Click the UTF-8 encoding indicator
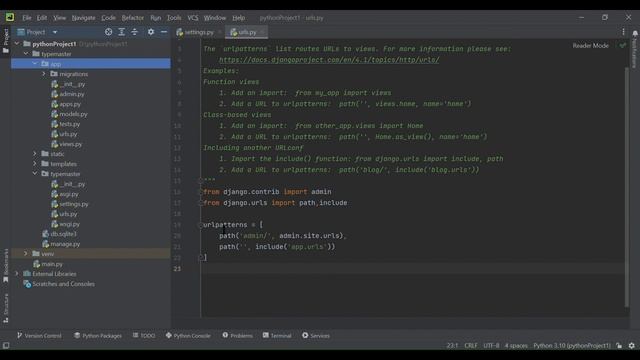 pyautogui.click(x=491, y=346)
